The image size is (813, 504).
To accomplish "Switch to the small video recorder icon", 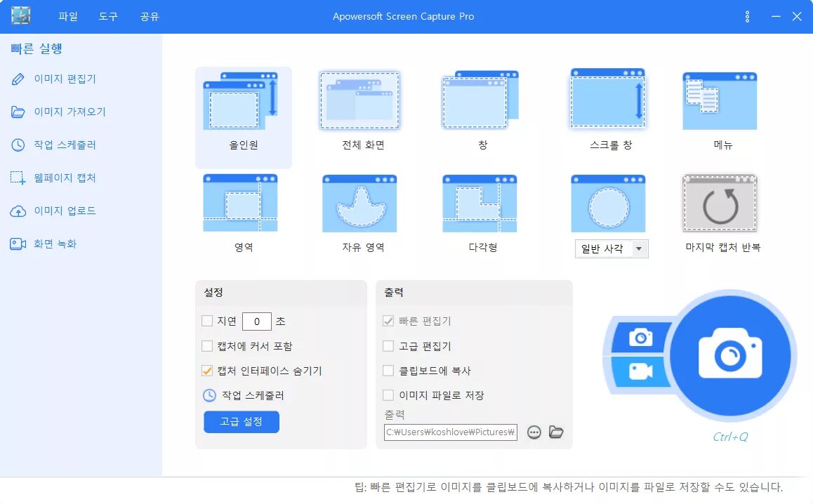I will 640,372.
